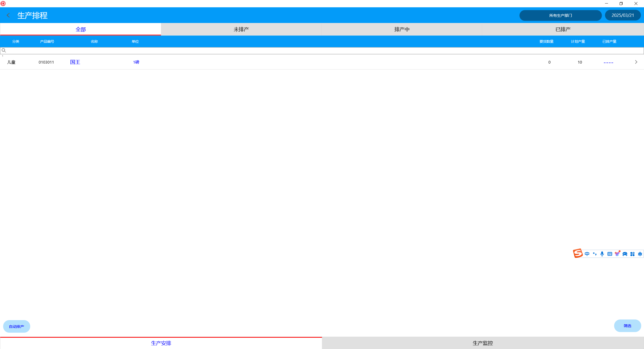Open the Sogou soft keyboard icon
This screenshot has width=644, height=349.
(610, 254)
